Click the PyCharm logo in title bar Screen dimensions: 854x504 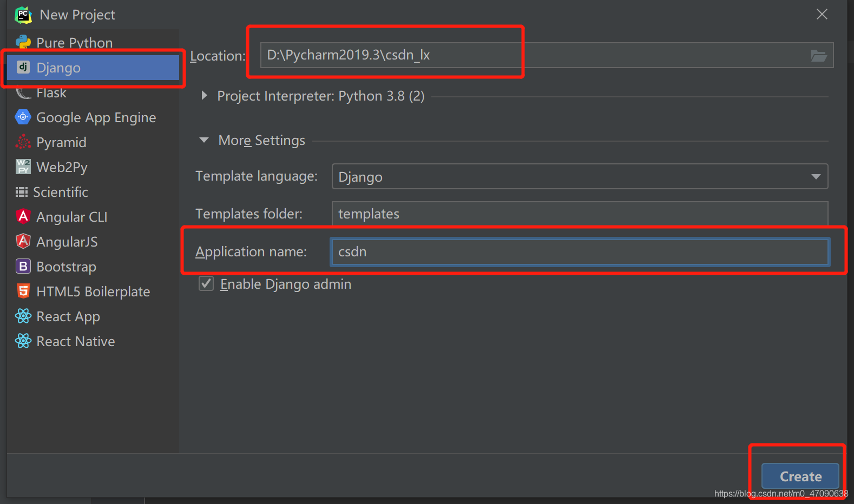coord(23,15)
